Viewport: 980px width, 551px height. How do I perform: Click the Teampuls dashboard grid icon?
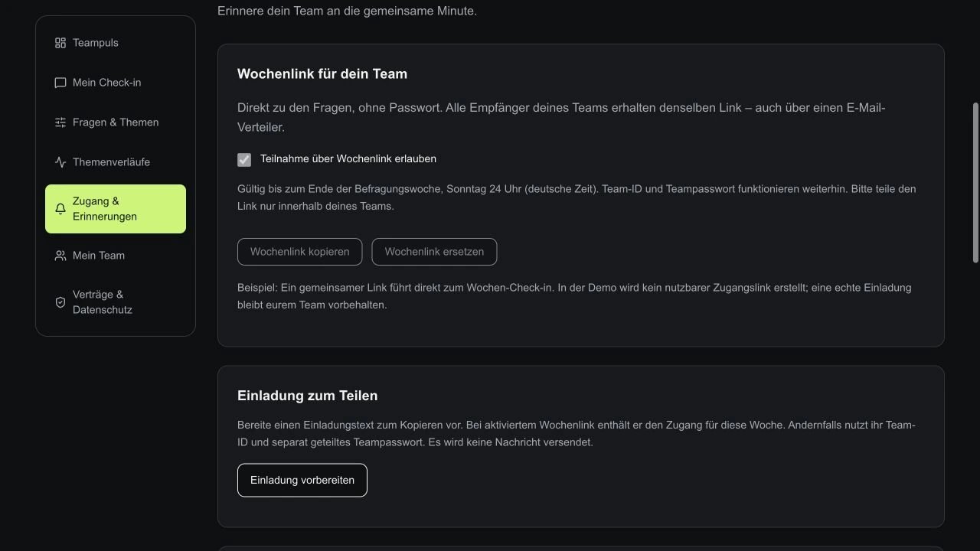click(x=60, y=43)
